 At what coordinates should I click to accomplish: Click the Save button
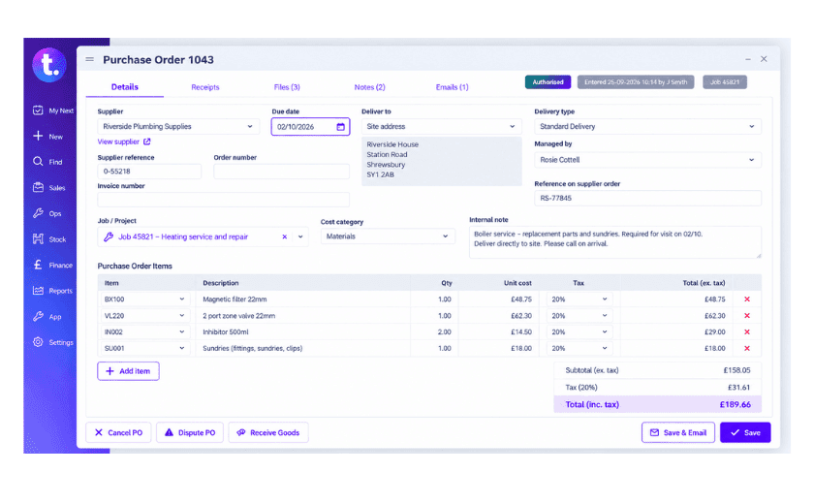745,432
